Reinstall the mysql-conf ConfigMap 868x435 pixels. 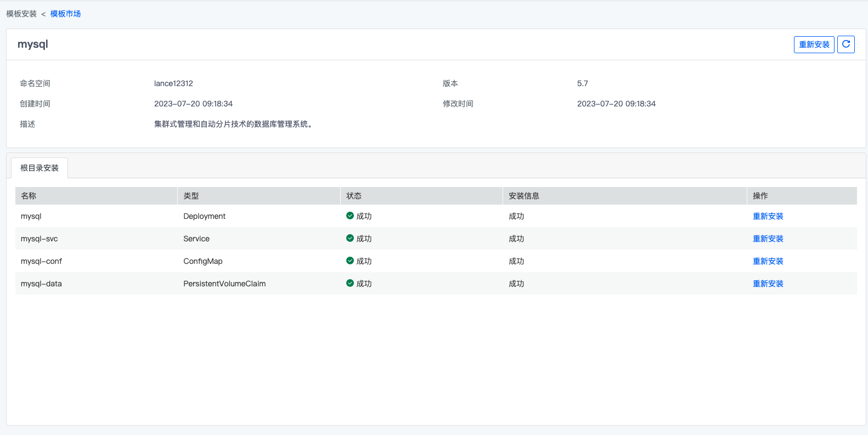click(x=768, y=261)
